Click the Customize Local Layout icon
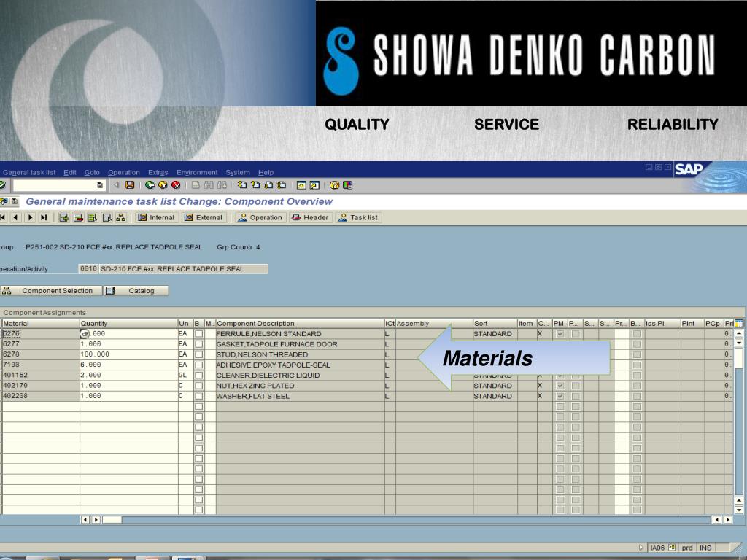This screenshot has width=747, height=560. pos(347,185)
